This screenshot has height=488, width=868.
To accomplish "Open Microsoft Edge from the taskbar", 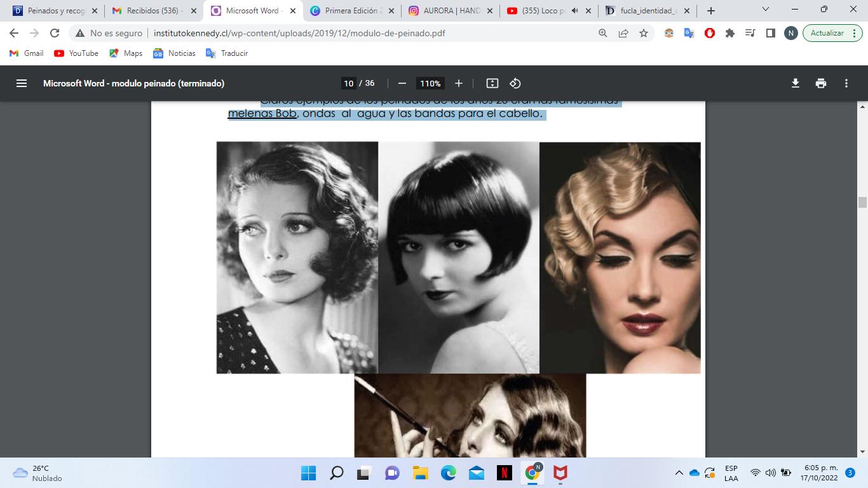I will click(448, 473).
